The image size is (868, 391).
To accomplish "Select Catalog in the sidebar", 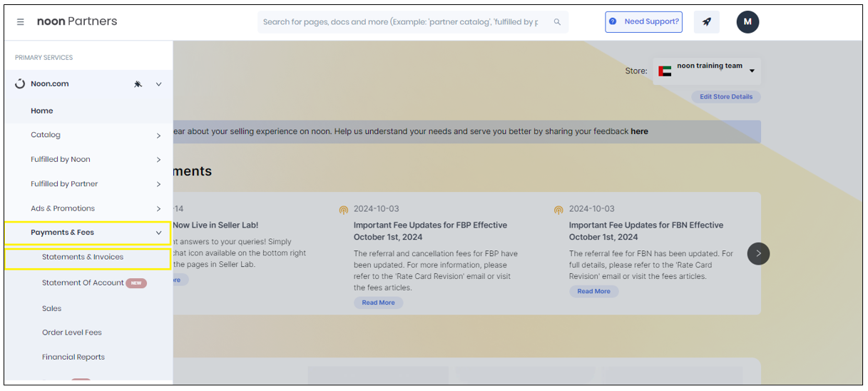I will (46, 135).
